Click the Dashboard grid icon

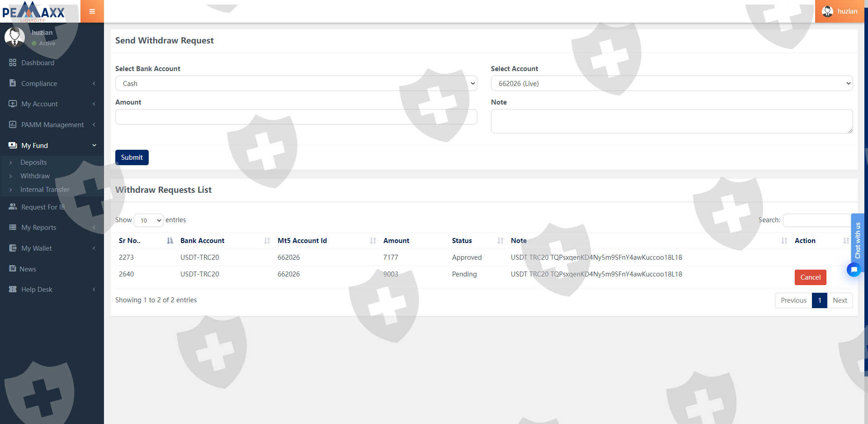tap(13, 62)
